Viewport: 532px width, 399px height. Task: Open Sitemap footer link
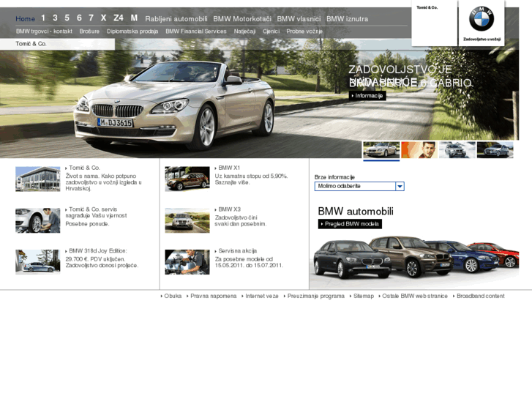pos(362,296)
